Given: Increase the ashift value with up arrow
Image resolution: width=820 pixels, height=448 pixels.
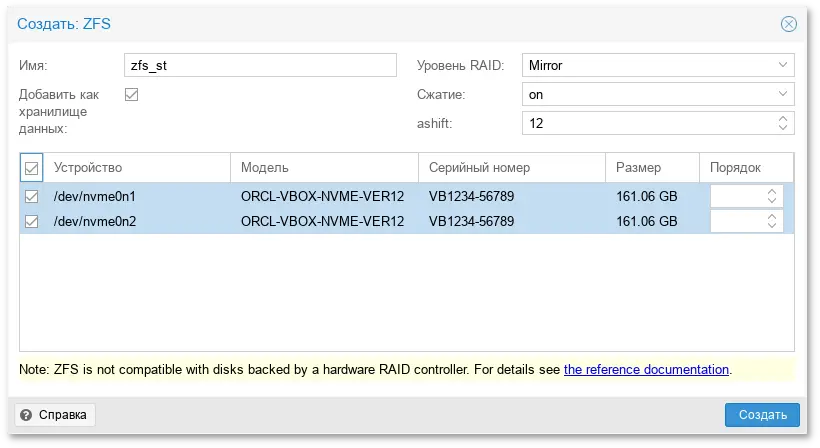Looking at the screenshot, I should tap(783, 118).
